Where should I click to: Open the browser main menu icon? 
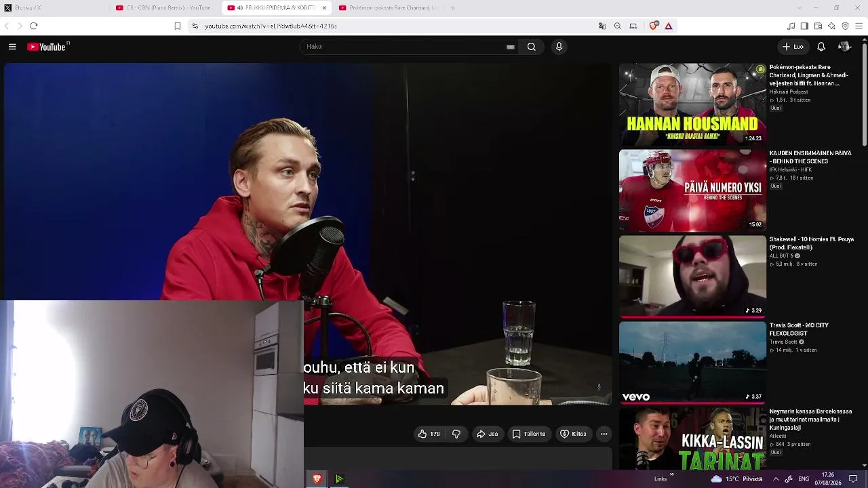[859, 26]
